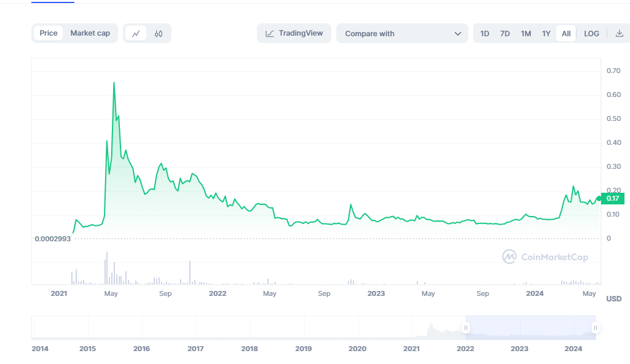This screenshot has width=630, height=364.
Task: Switch to candlestick chart view
Action: 159,34
